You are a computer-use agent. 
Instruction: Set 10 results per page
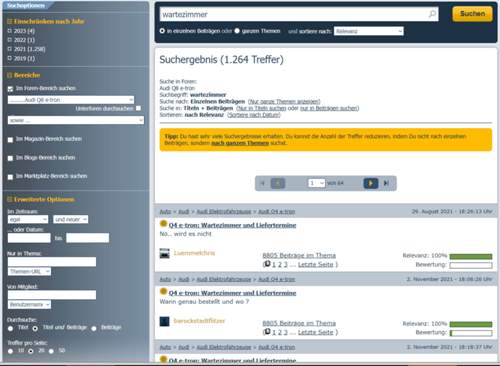click(10, 351)
